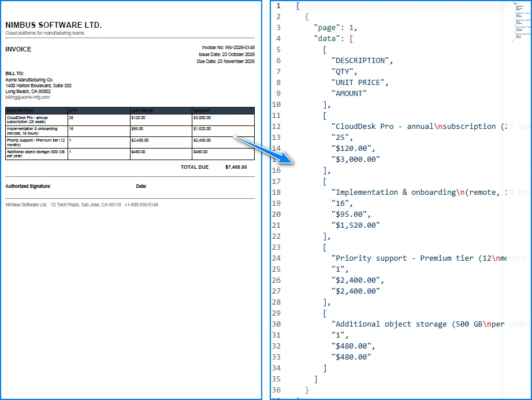
Task: Click the "$2,400.00" string on line 26
Action: (356, 280)
